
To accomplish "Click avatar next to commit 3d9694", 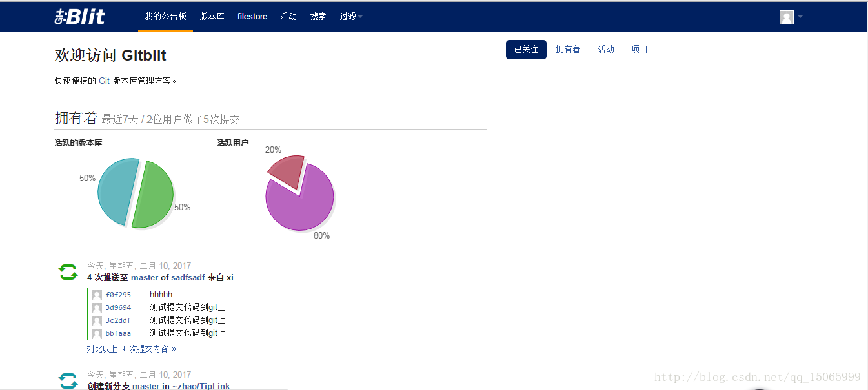I will (97, 308).
